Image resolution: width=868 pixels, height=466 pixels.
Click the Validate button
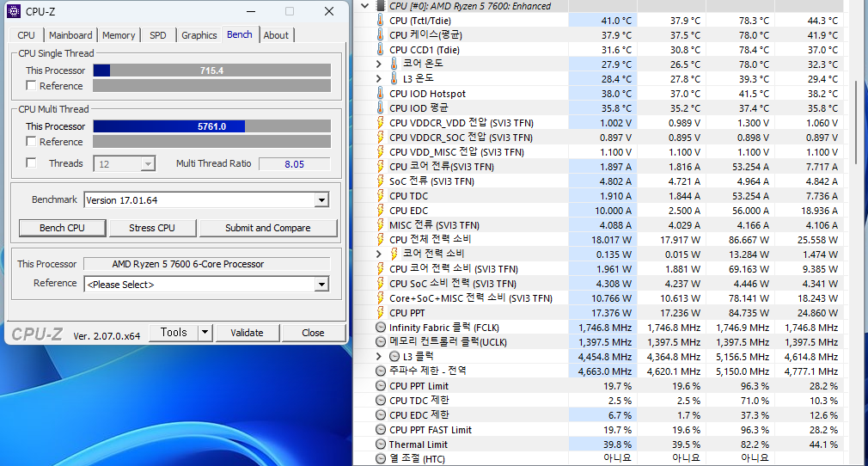[x=247, y=333]
